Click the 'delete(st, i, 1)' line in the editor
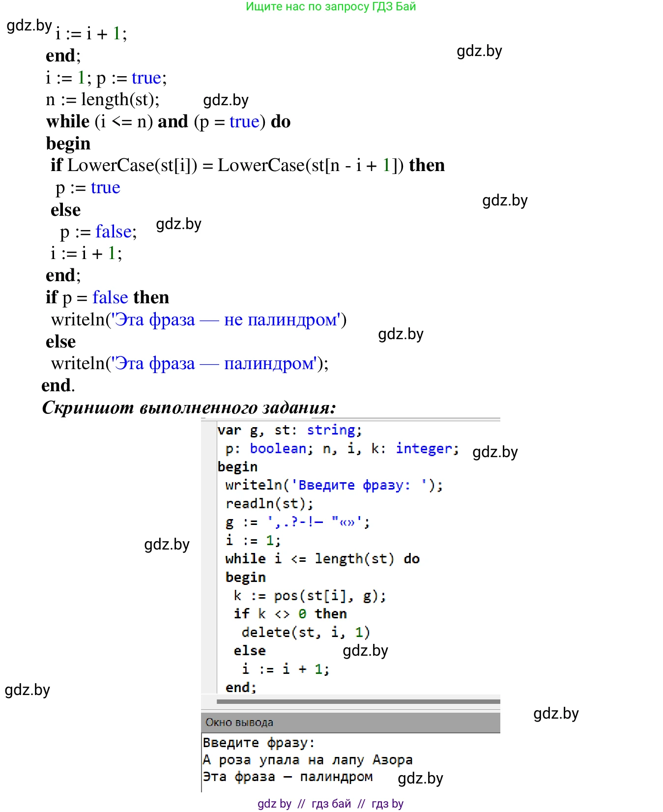 coord(305,632)
